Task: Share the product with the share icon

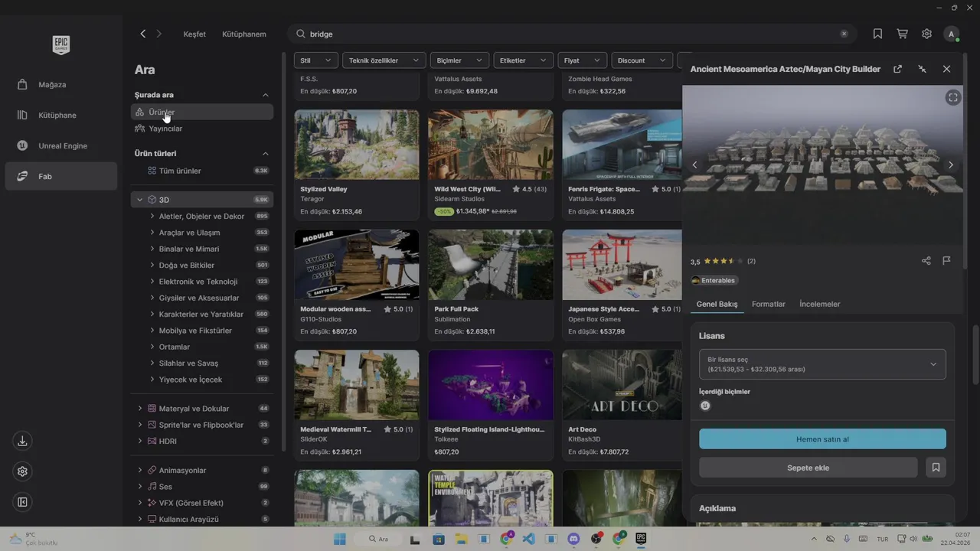Action: [926, 261]
